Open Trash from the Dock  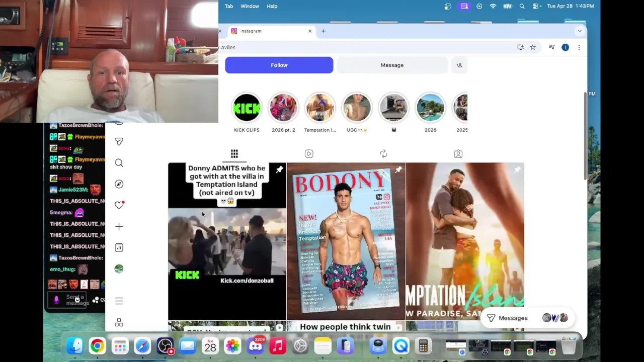tap(569, 346)
